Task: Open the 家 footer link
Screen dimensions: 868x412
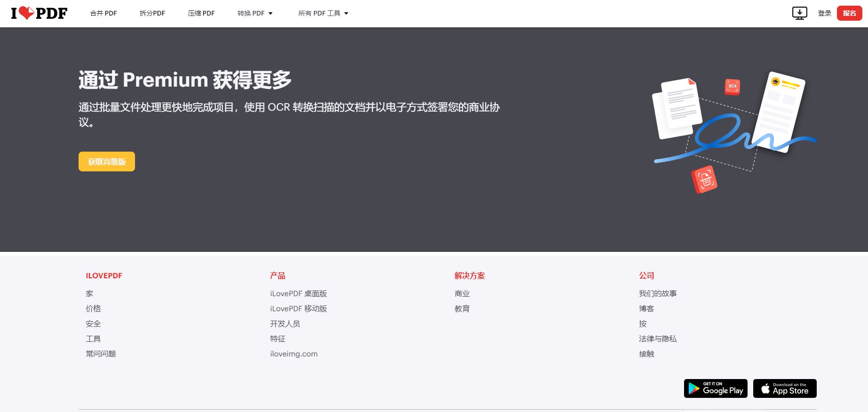Action: pyautogui.click(x=89, y=293)
